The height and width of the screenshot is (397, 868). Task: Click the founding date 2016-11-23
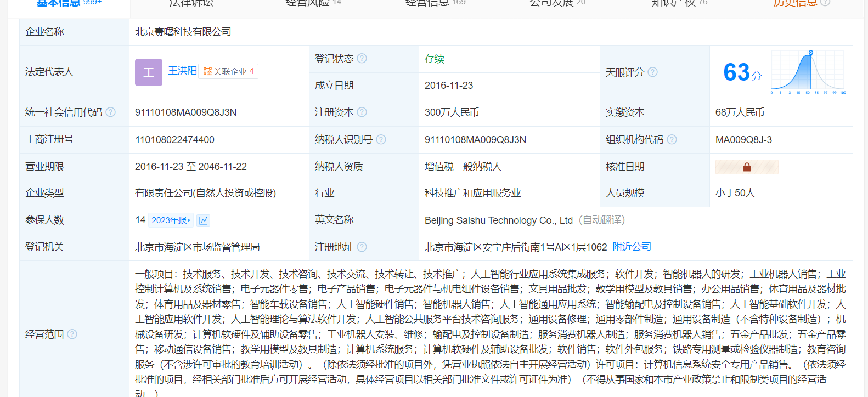tap(449, 86)
